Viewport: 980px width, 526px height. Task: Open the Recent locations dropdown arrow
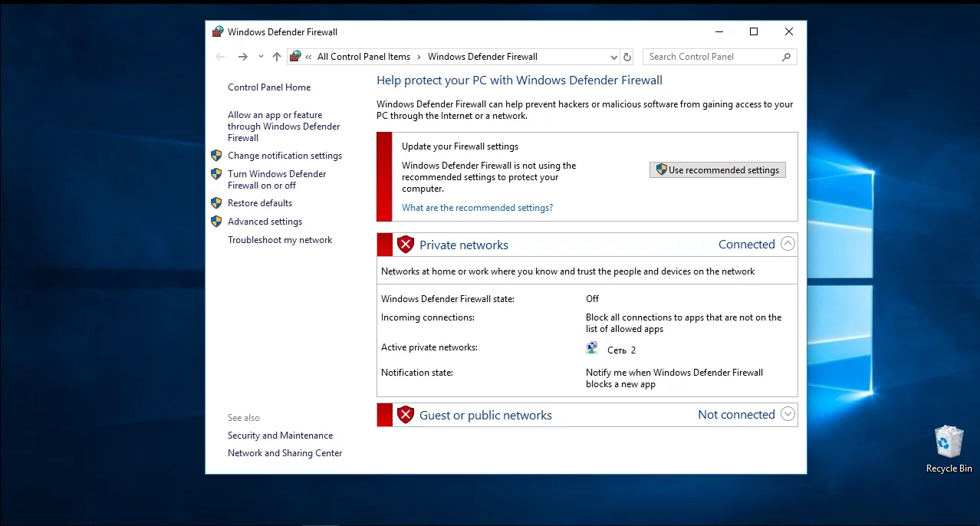(x=261, y=57)
